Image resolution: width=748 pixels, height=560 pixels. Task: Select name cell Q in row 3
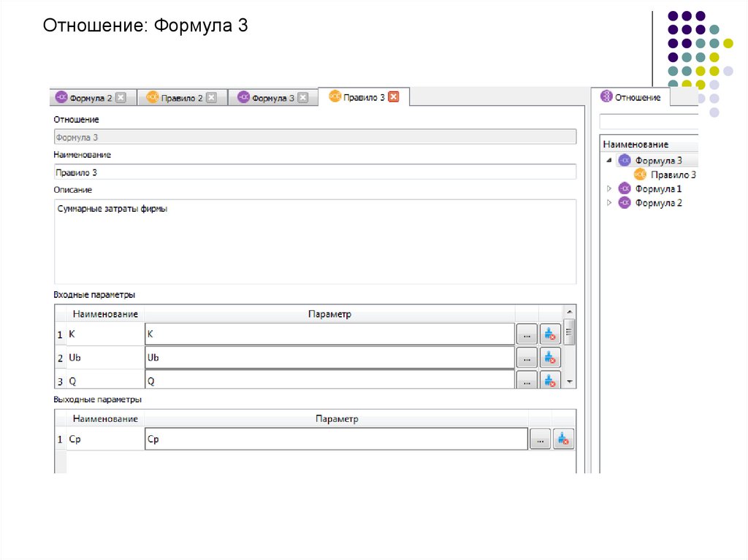105,380
